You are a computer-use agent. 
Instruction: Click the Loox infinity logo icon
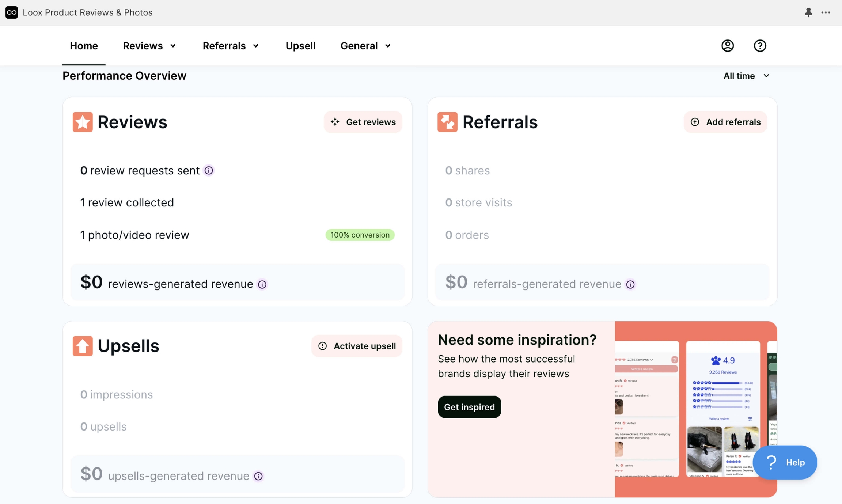tap(11, 12)
